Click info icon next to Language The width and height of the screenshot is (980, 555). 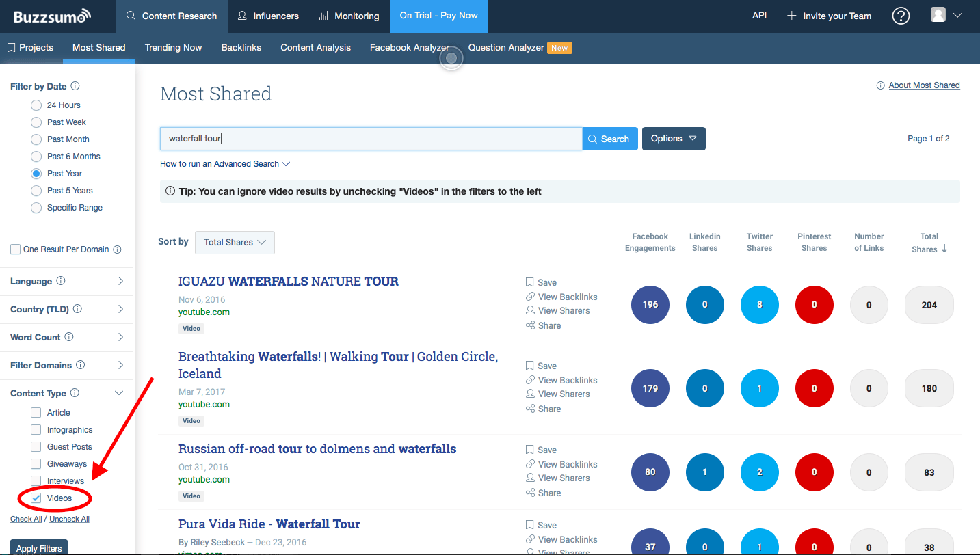pyautogui.click(x=61, y=281)
